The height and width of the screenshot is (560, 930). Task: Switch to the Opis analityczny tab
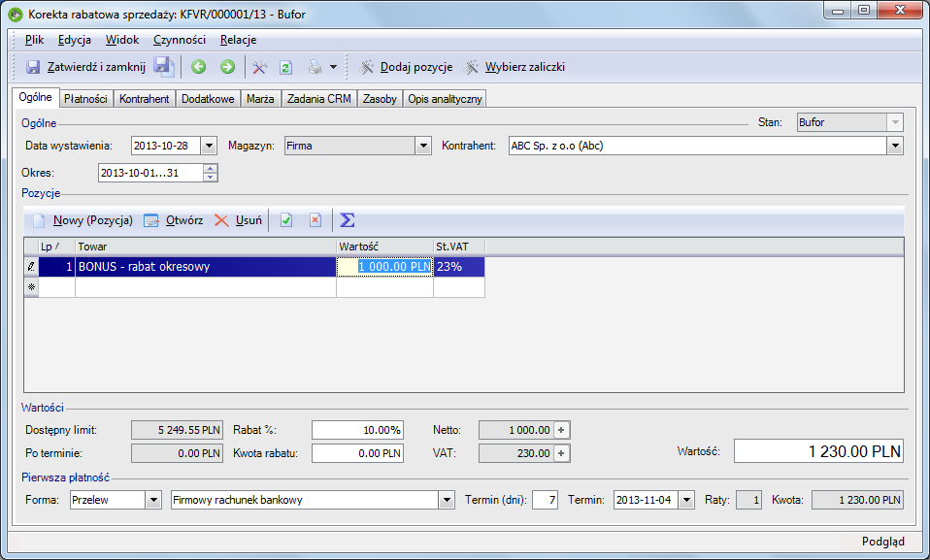point(445,98)
